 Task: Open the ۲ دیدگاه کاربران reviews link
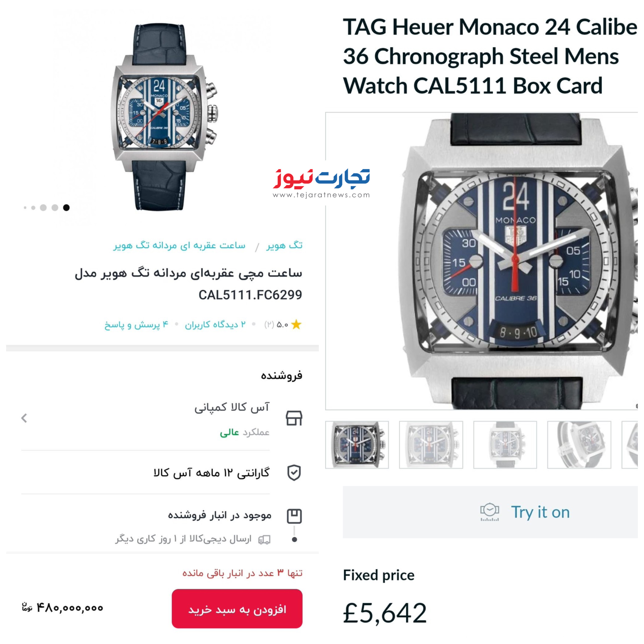coord(215,324)
